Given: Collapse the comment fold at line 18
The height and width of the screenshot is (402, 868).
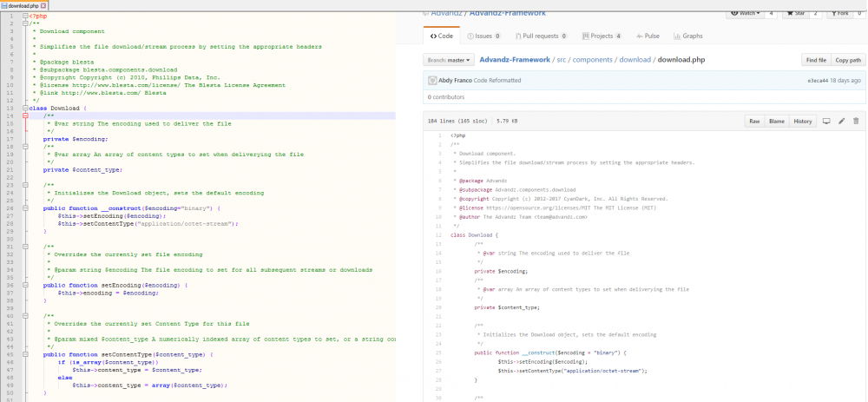Looking at the screenshot, I should (x=25, y=147).
